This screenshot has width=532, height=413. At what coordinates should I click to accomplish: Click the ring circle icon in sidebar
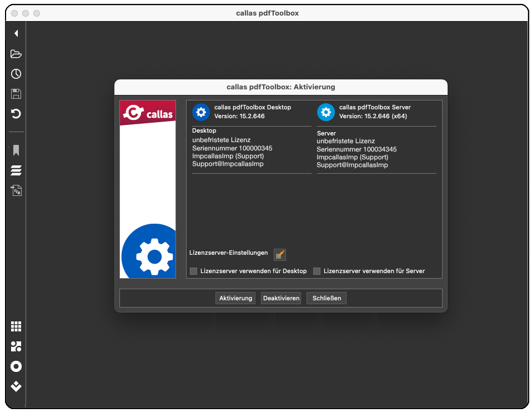(16, 366)
